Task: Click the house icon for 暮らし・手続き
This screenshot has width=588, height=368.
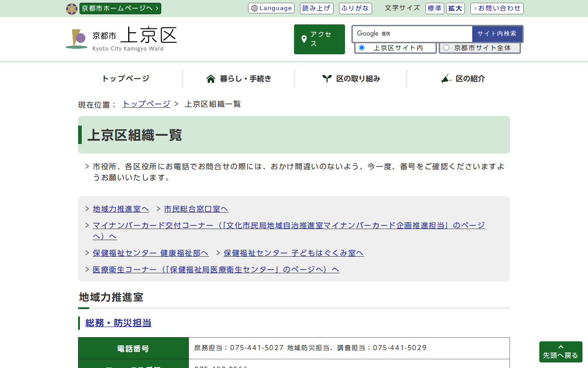Action: 211,79
